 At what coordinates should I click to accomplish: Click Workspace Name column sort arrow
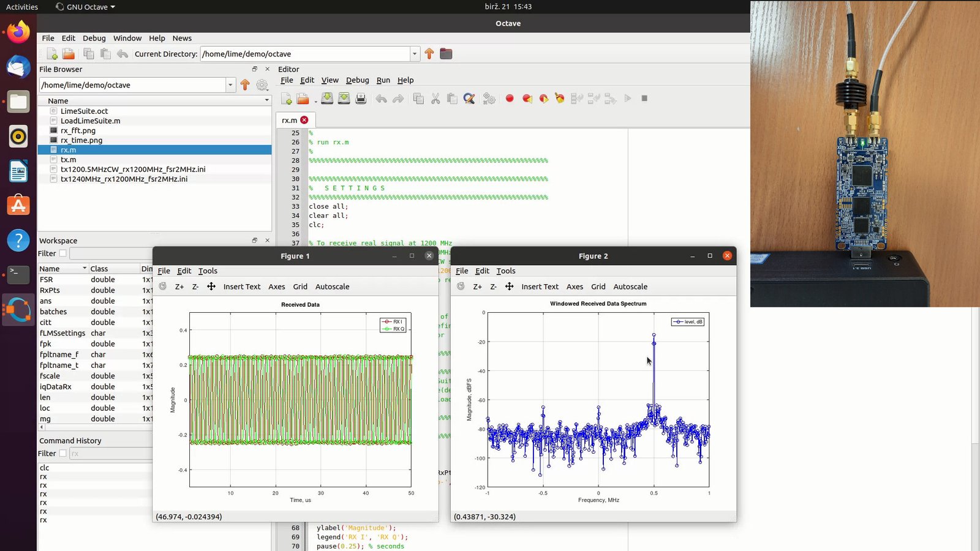85,269
